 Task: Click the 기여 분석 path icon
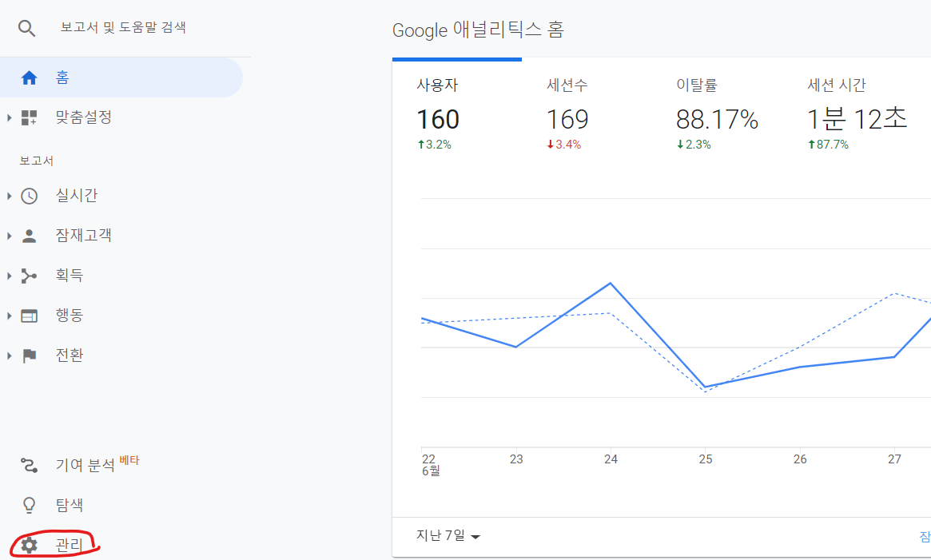tap(29, 465)
